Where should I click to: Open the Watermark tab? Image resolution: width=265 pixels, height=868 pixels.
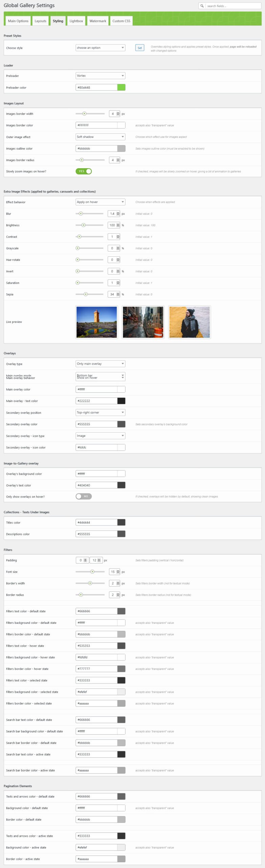pyautogui.click(x=98, y=21)
